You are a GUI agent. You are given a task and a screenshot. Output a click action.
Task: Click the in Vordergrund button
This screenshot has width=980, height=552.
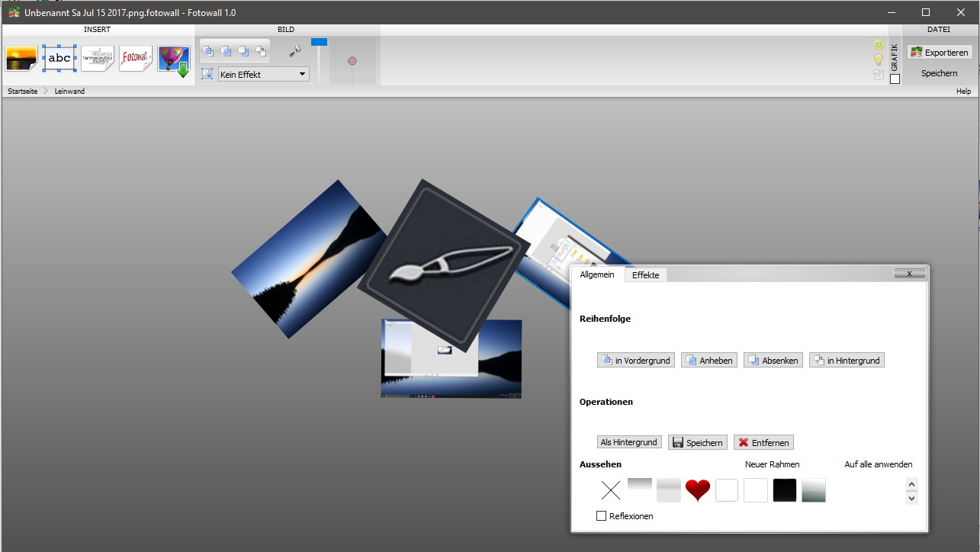[x=636, y=361]
